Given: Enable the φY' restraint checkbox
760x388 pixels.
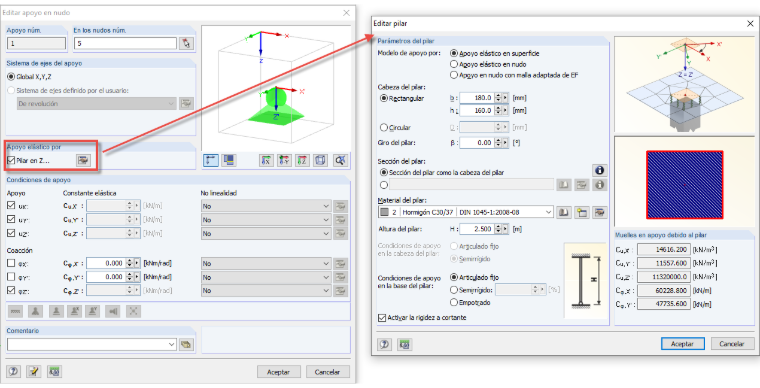Looking at the screenshot, I should (x=11, y=277).
